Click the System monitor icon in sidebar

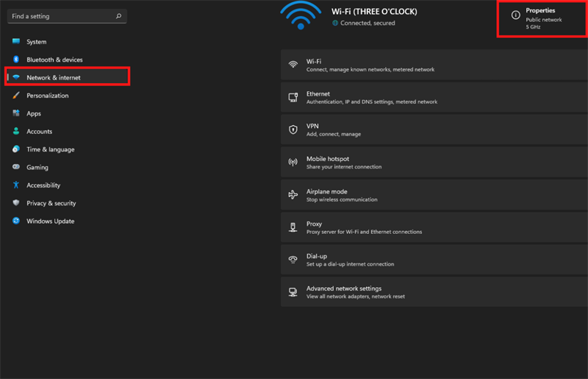pyautogui.click(x=16, y=41)
